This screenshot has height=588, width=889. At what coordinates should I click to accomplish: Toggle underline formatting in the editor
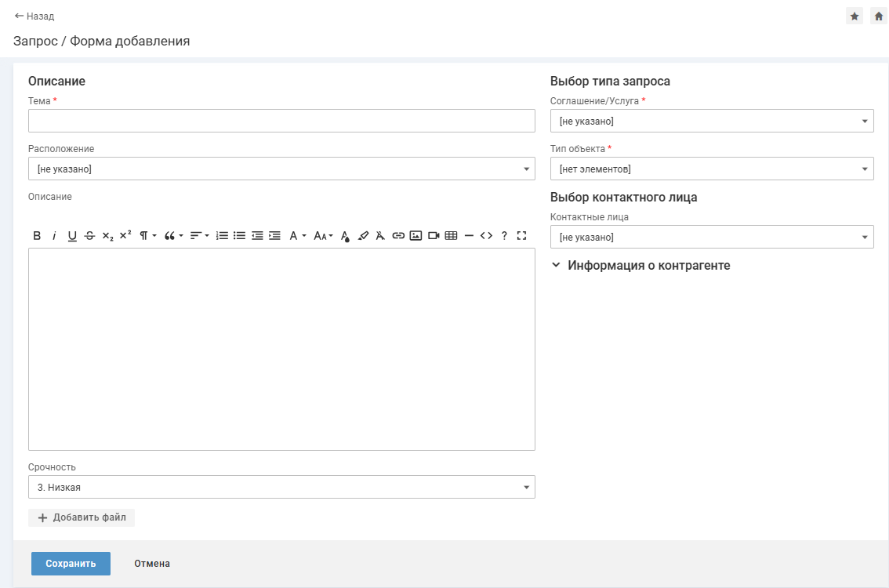pyautogui.click(x=72, y=235)
